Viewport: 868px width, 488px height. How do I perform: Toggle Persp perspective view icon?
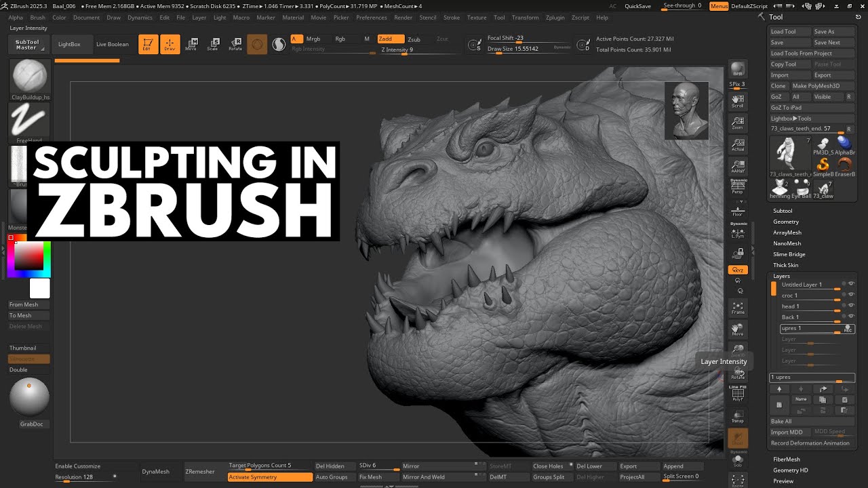coord(737,187)
